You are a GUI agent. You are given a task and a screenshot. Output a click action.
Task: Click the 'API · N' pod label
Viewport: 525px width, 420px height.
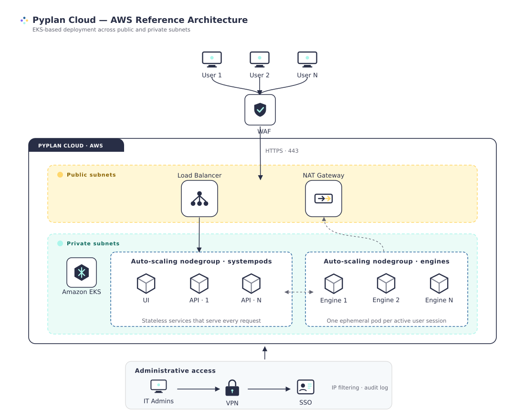251,300
